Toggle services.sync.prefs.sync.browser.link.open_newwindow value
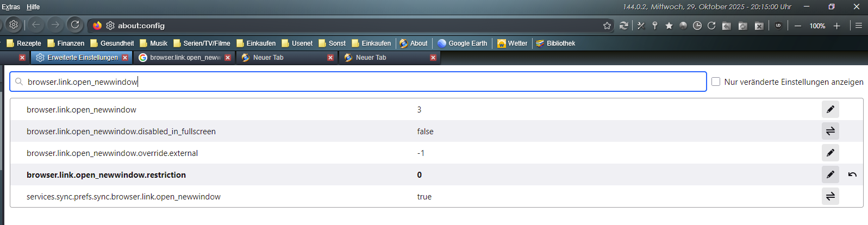The width and height of the screenshot is (868, 225). pyautogui.click(x=830, y=196)
